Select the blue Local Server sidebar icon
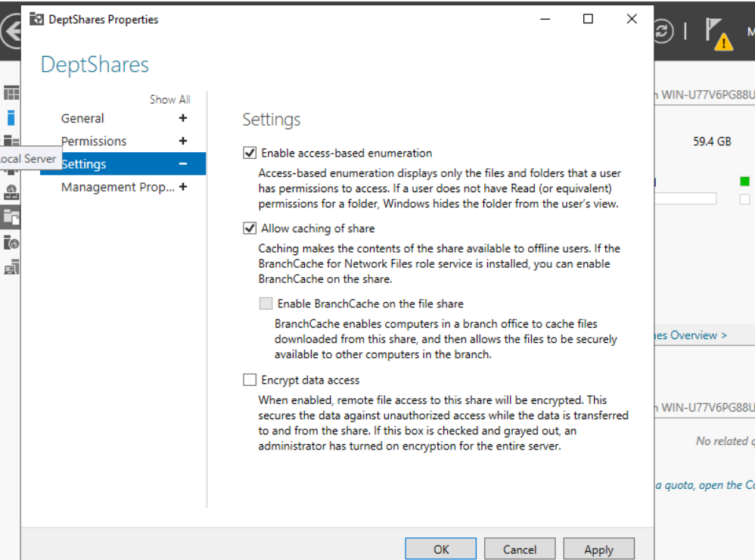 point(11,117)
